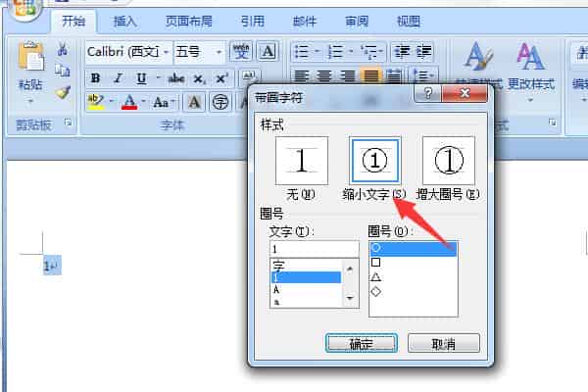Choose the triangle △ enclosure shape
Image resolution: width=588 pixels, height=392 pixels.
[x=375, y=276]
